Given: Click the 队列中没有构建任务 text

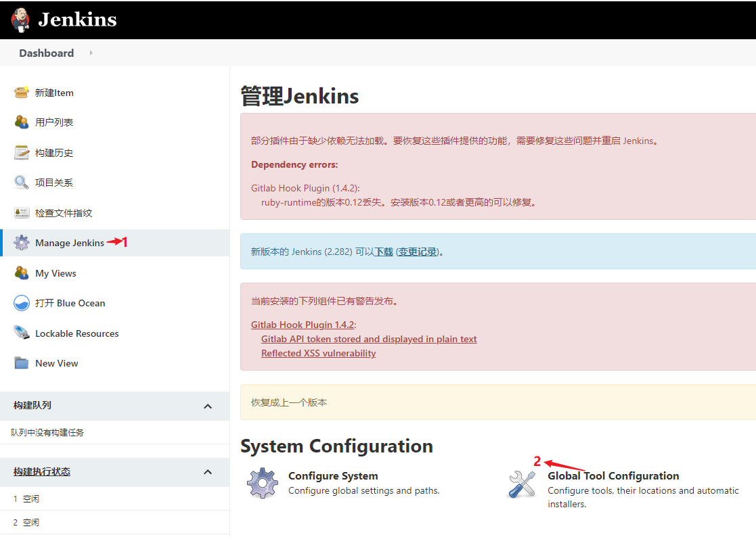Looking at the screenshot, I should [x=47, y=432].
